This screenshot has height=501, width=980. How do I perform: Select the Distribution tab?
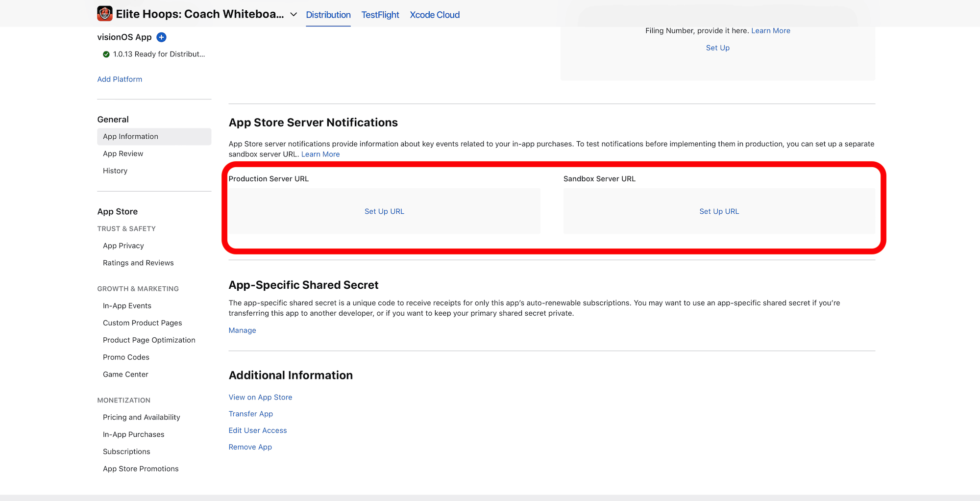coord(328,15)
